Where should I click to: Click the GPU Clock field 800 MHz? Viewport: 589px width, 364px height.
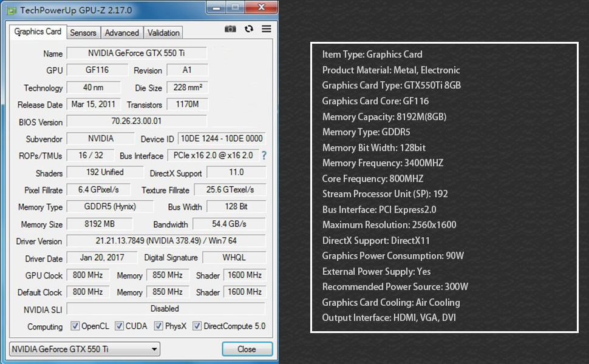(x=87, y=275)
